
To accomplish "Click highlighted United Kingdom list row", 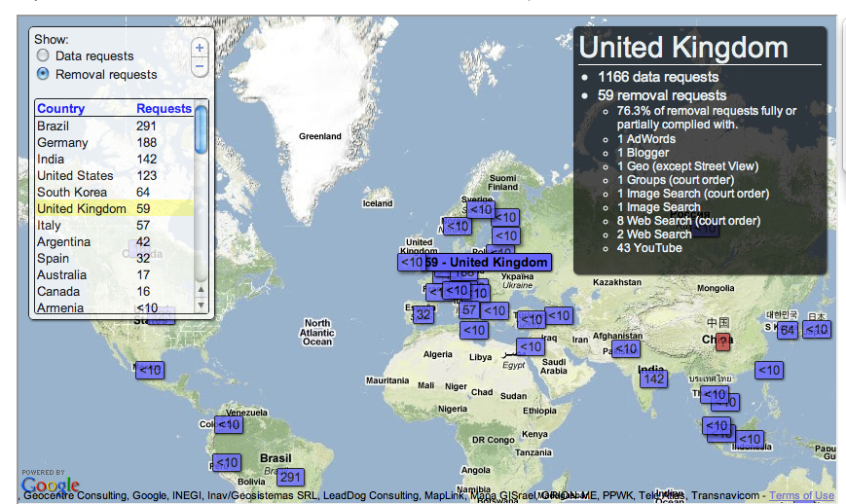I will [x=114, y=208].
